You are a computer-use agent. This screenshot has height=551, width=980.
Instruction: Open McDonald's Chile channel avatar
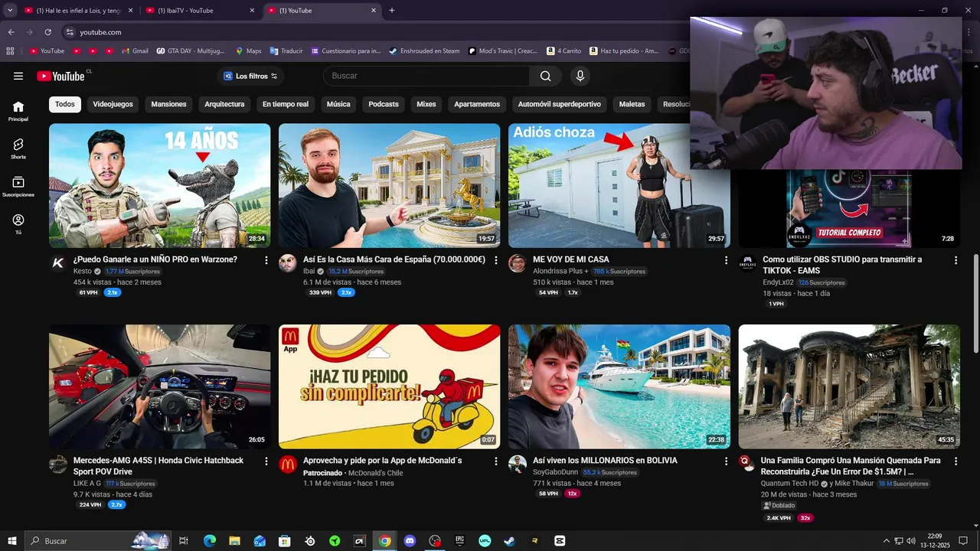tap(288, 465)
